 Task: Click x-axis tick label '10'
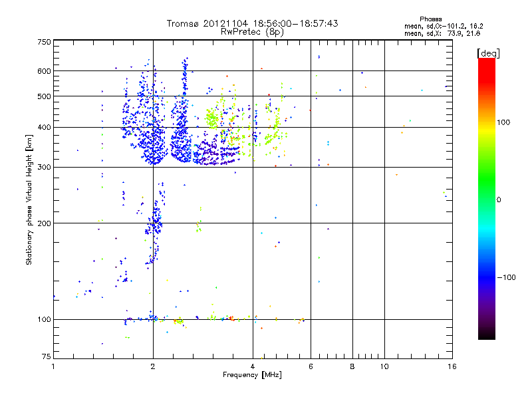click(x=384, y=366)
